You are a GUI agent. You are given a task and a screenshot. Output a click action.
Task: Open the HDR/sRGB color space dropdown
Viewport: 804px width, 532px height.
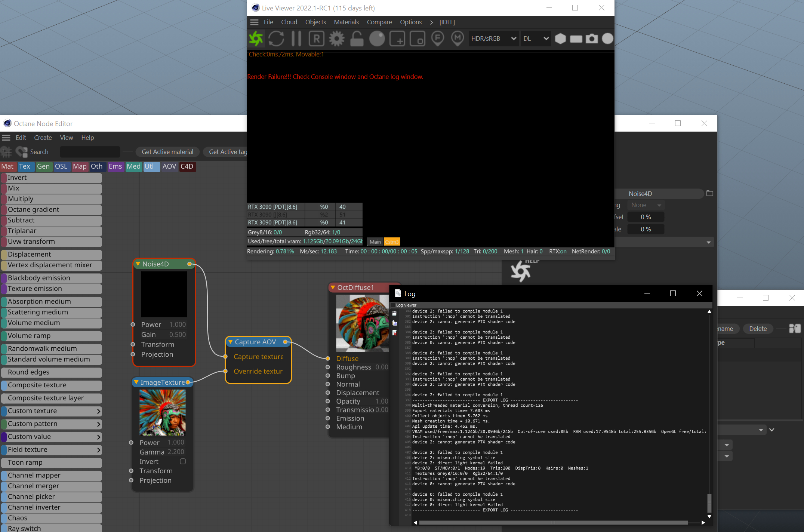point(493,39)
